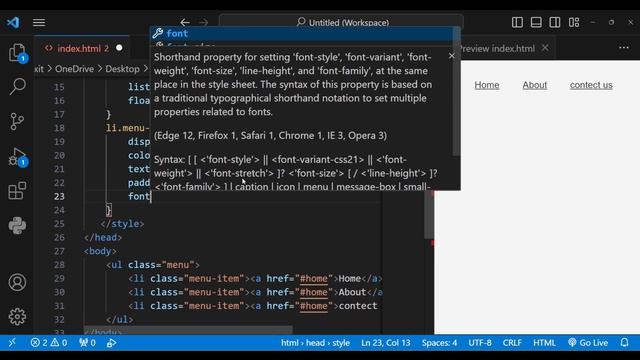Click the VS Code logo icon
This screenshot has height=360, width=640.
(x=13, y=22)
